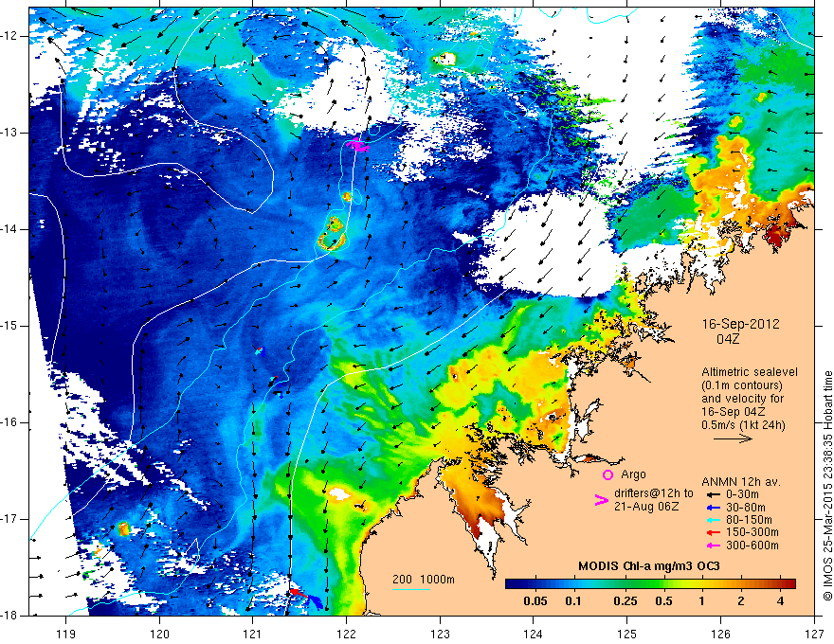Click the 21-Aug 06Z legend text
This screenshot has height=644, width=834.
click(x=646, y=507)
